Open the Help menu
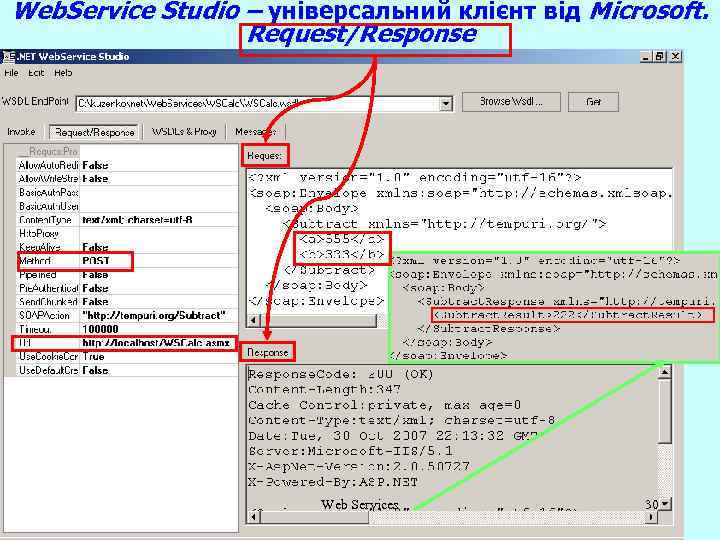 pos(63,73)
